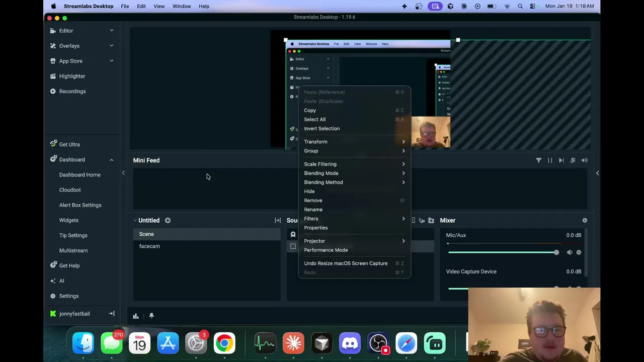Screen dimensions: 644x362
Task: Log out via the arrow next to jonnyfastball
Action: (x=112, y=314)
